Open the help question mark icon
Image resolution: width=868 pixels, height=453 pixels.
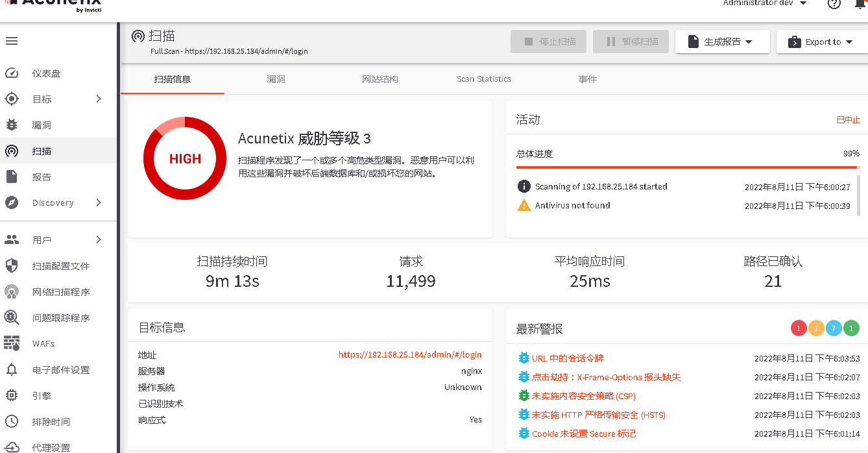834,3
